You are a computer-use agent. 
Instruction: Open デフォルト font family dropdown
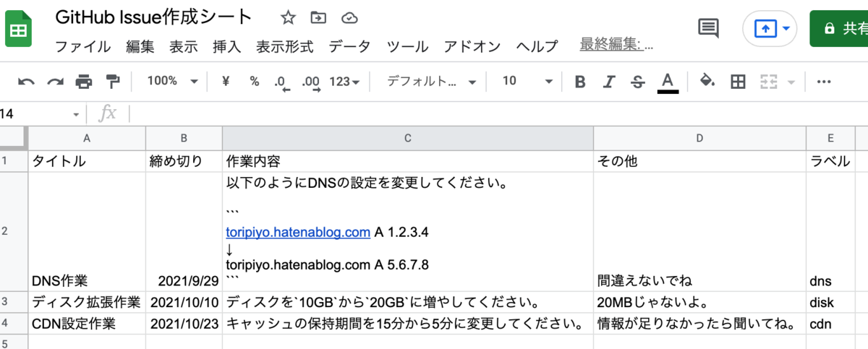[x=432, y=81]
